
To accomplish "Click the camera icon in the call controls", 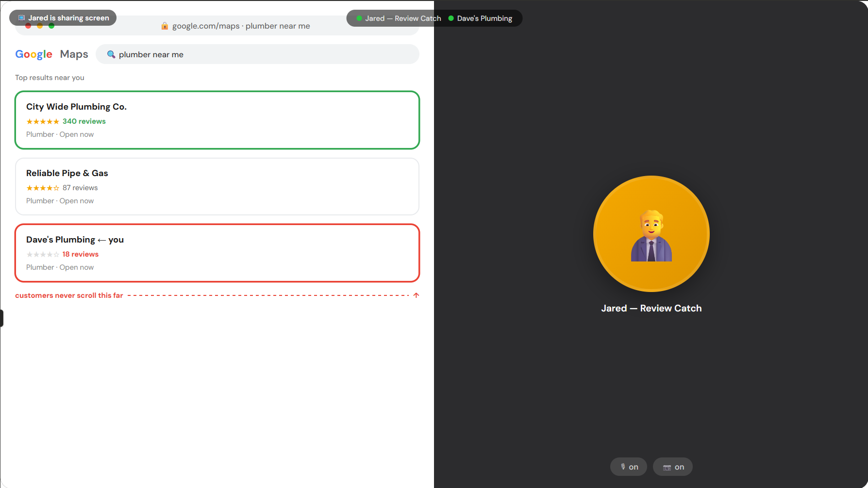I will (667, 467).
